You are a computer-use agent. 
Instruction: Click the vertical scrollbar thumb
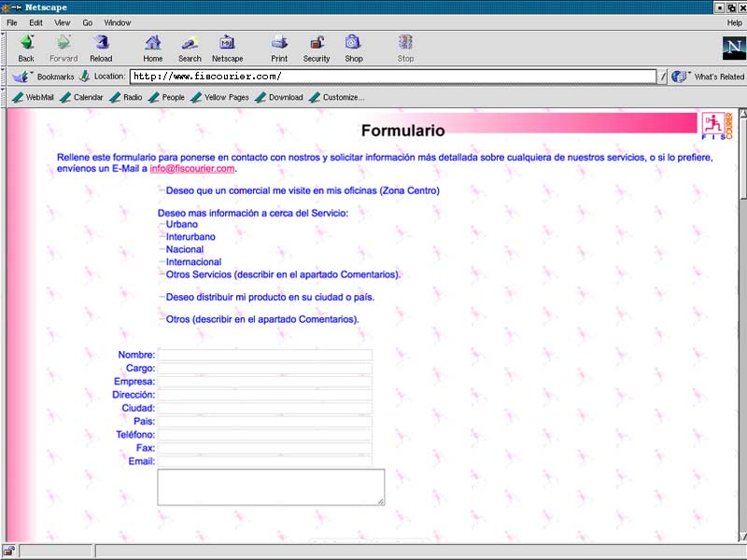point(742,159)
